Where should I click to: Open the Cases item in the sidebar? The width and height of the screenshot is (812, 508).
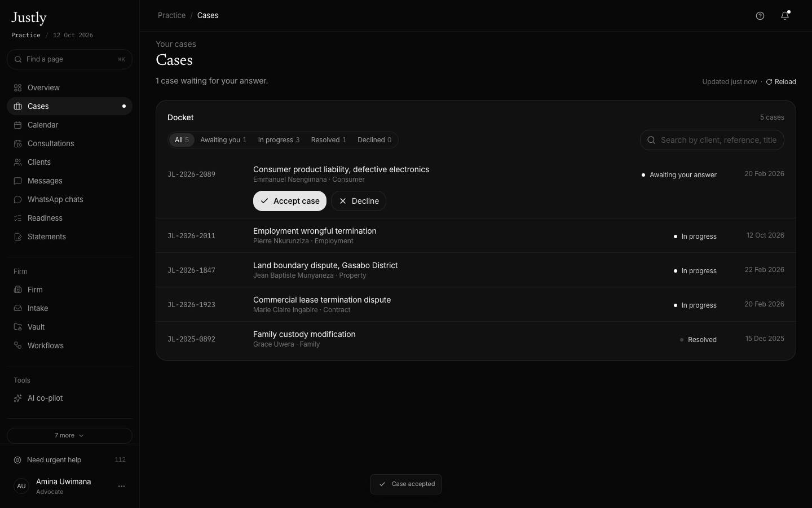point(69,106)
